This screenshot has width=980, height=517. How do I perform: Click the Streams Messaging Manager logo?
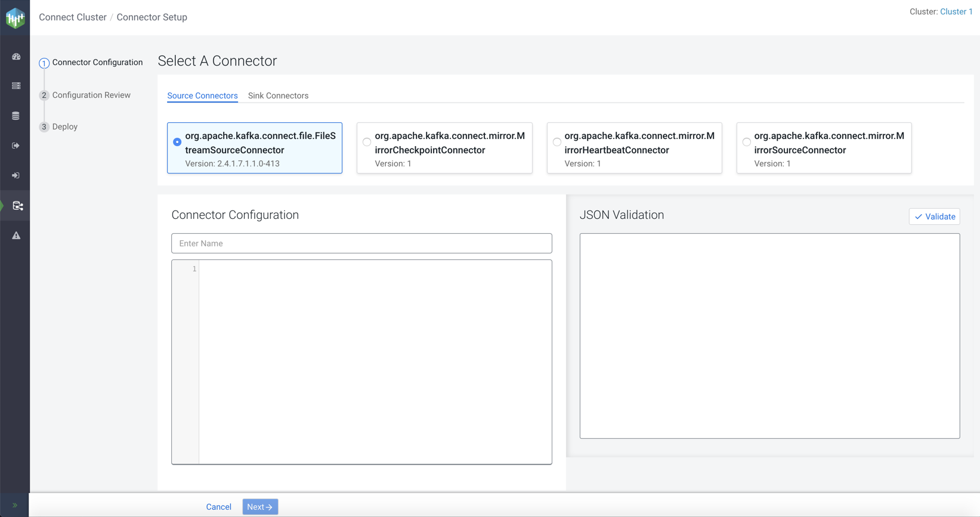click(15, 18)
